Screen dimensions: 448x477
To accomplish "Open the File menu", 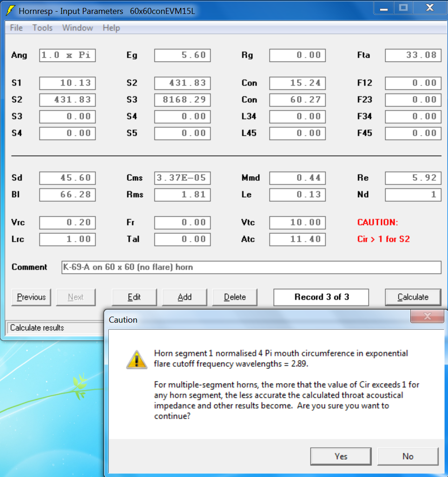I will coord(16,28).
